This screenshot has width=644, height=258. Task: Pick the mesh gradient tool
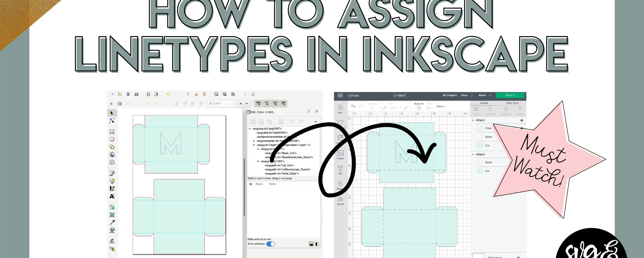point(112,215)
